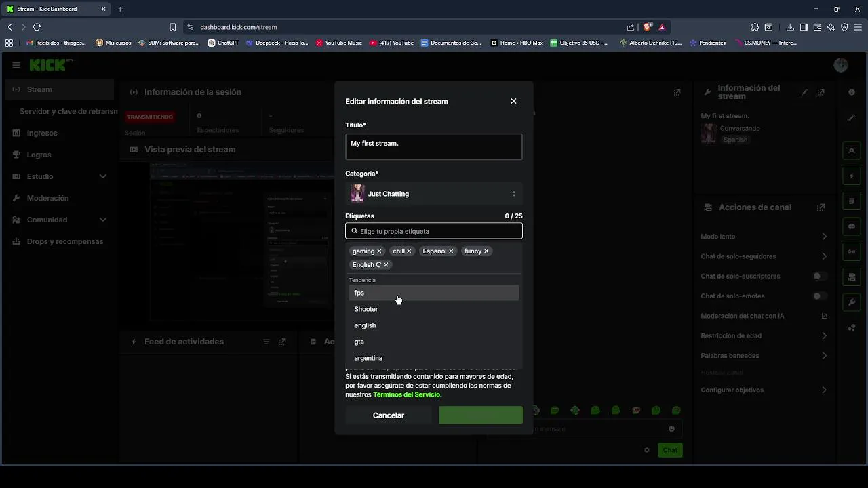Select the english trending tag

click(x=433, y=325)
